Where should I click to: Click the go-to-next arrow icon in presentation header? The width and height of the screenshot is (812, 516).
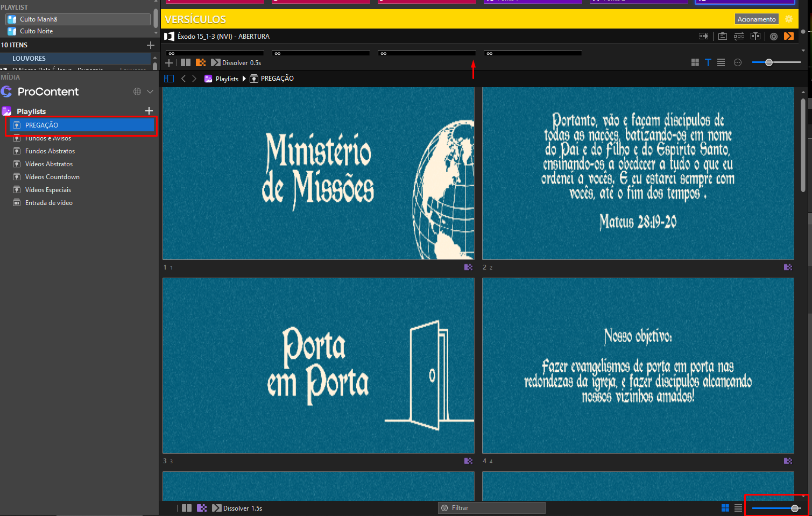[704, 36]
